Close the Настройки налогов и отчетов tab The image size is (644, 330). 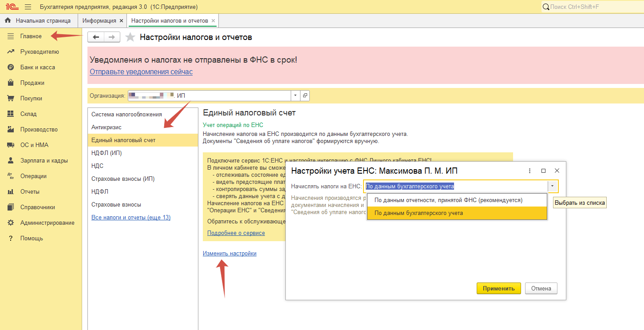point(213,21)
